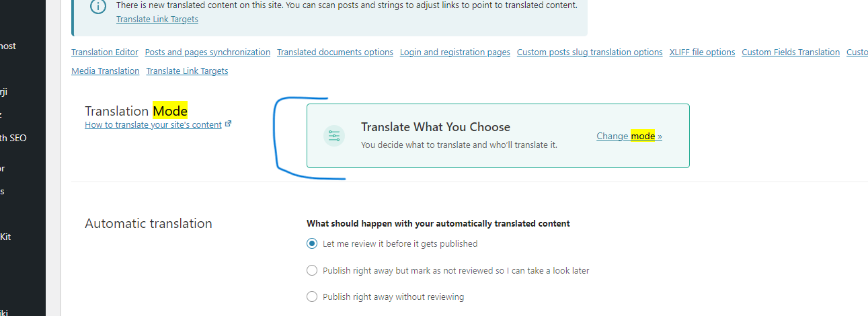Open the Custom Fields Translation section

click(x=791, y=52)
